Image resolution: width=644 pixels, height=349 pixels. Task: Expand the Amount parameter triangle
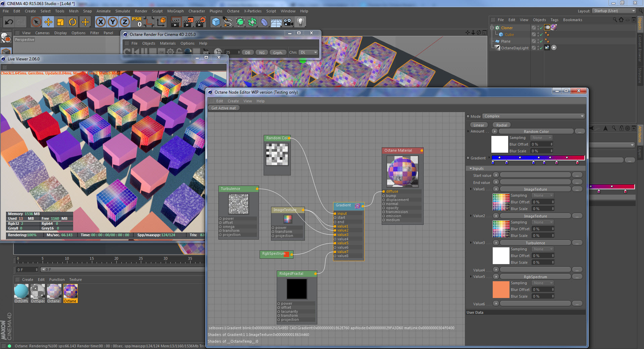tap(468, 131)
